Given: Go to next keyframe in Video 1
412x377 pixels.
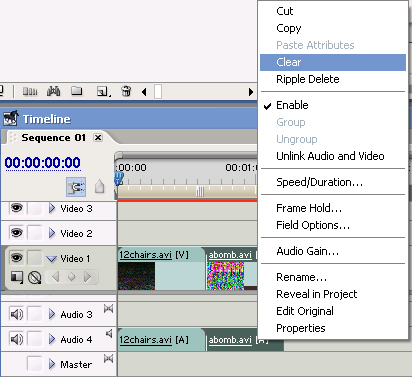Looking at the screenshot, I should point(87,277).
